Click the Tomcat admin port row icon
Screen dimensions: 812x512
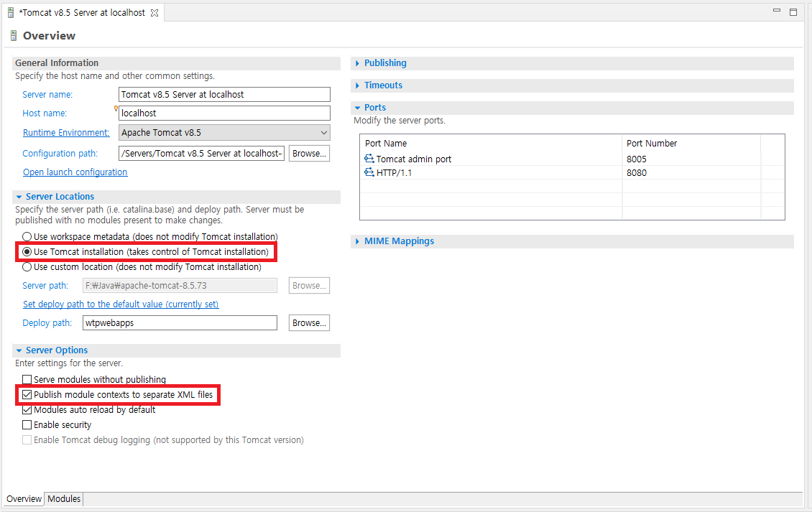369,159
